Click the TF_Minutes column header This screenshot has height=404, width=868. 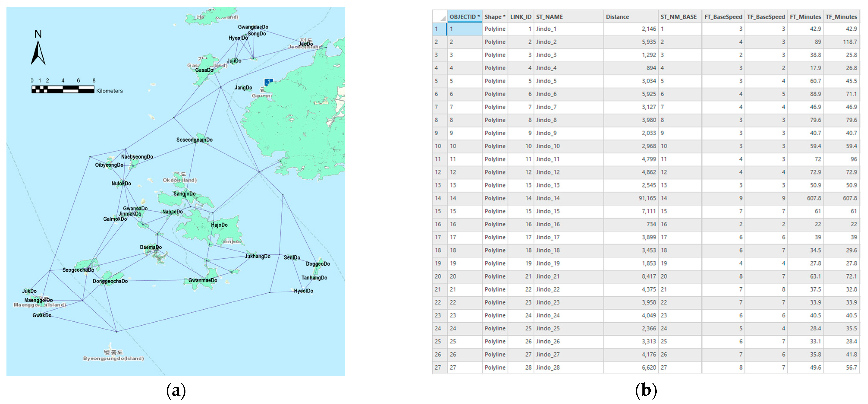click(841, 17)
